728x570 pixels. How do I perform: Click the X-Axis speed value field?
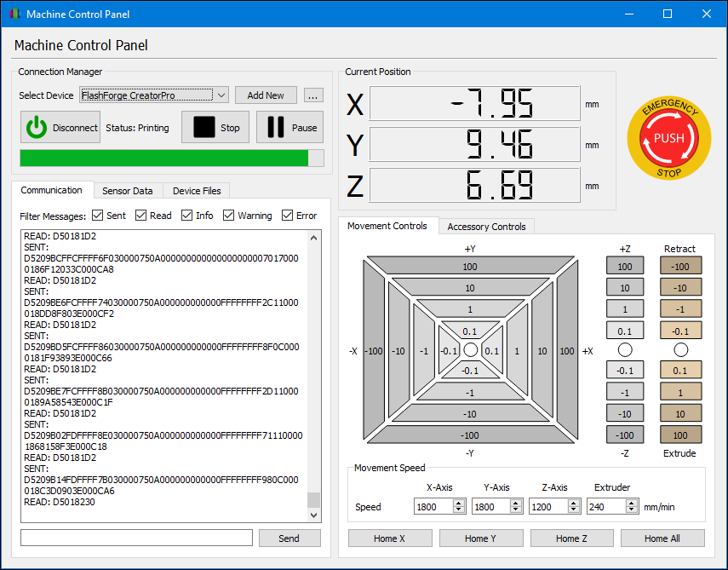click(x=433, y=506)
